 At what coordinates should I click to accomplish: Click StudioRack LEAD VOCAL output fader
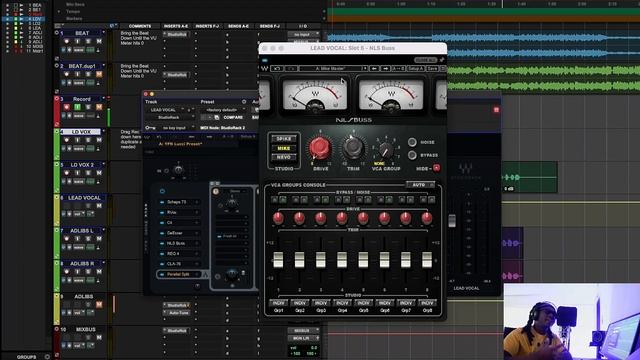coord(452,221)
